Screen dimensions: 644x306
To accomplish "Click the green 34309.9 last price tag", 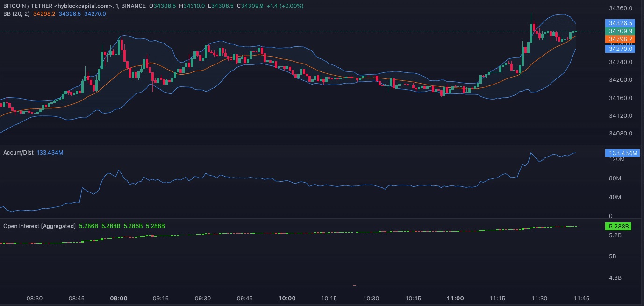I will (x=620, y=31).
